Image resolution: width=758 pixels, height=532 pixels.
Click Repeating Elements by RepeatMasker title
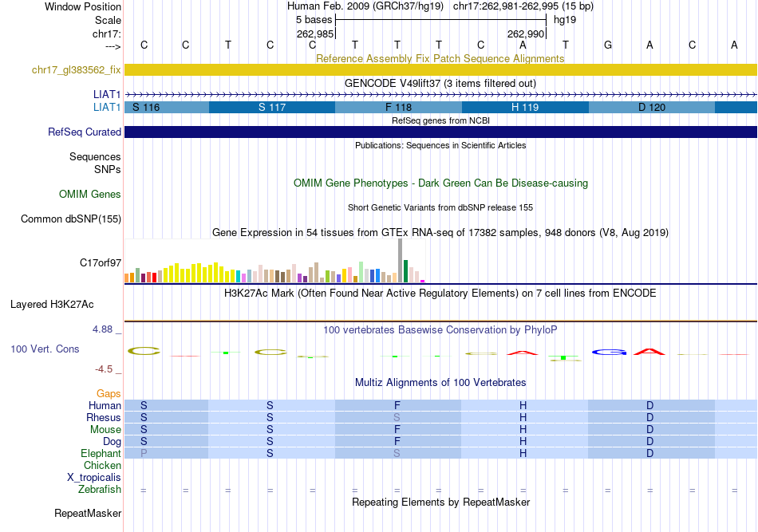pos(440,502)
